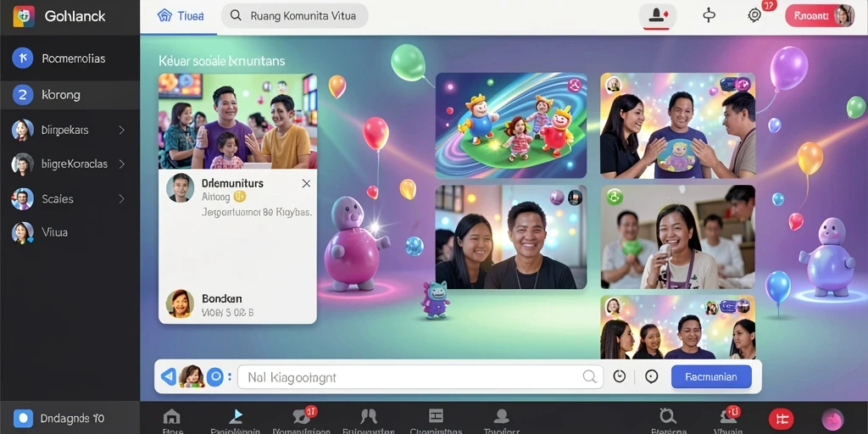Click the Home icon in the bottom bar
Screen dimensions: 868x434
[x=172, y=416]
